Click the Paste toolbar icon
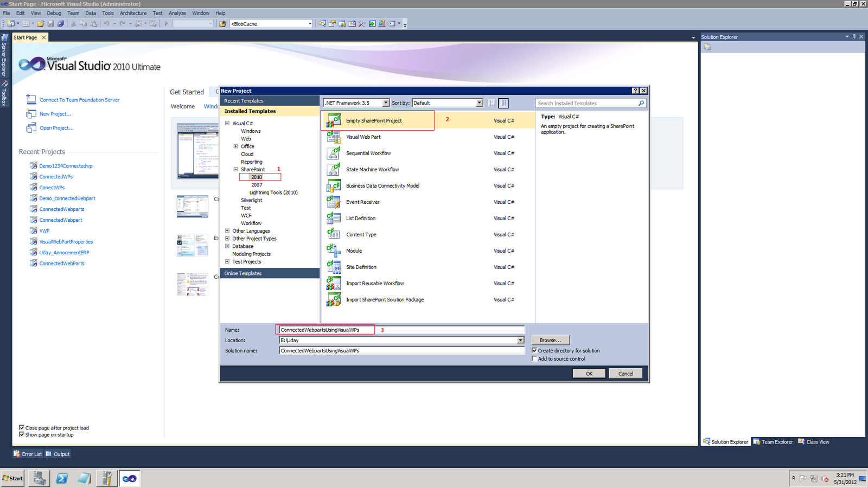Viewport: 868px width, 488px height. click(94, 24)
